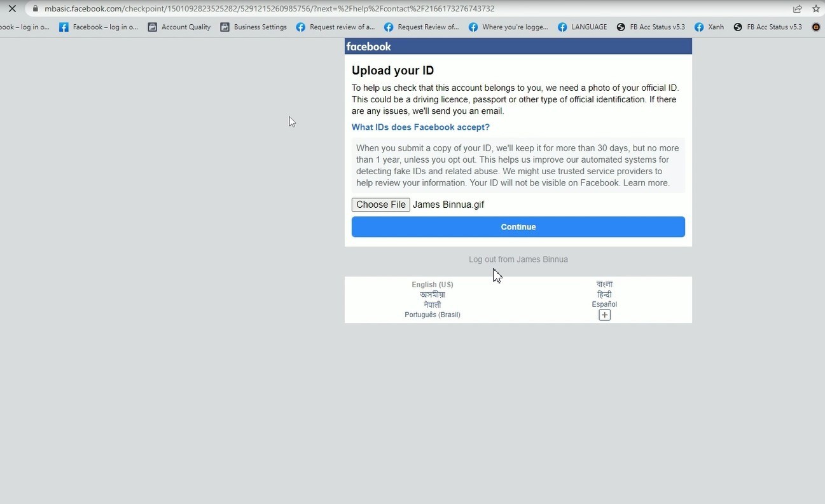Screen dimensions: 825x504
Task: Open the first FB Acc Status v5.3 bookmark
Action: (x=651, y=27)
